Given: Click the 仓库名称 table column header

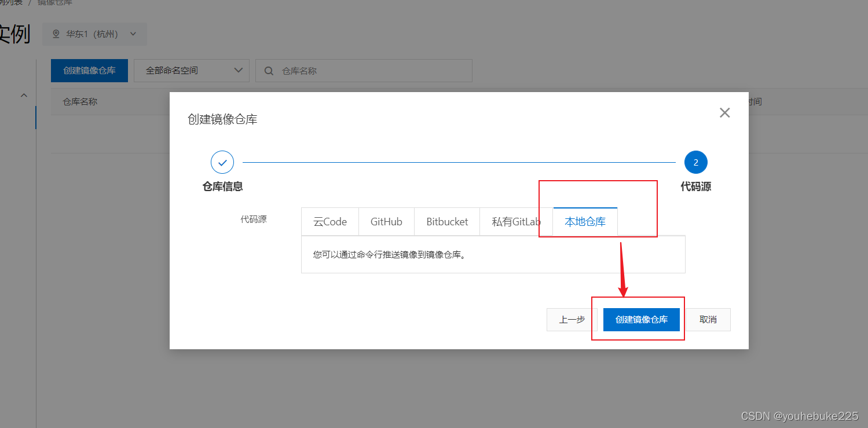Looking at the screenshot, I should (80, 101).
